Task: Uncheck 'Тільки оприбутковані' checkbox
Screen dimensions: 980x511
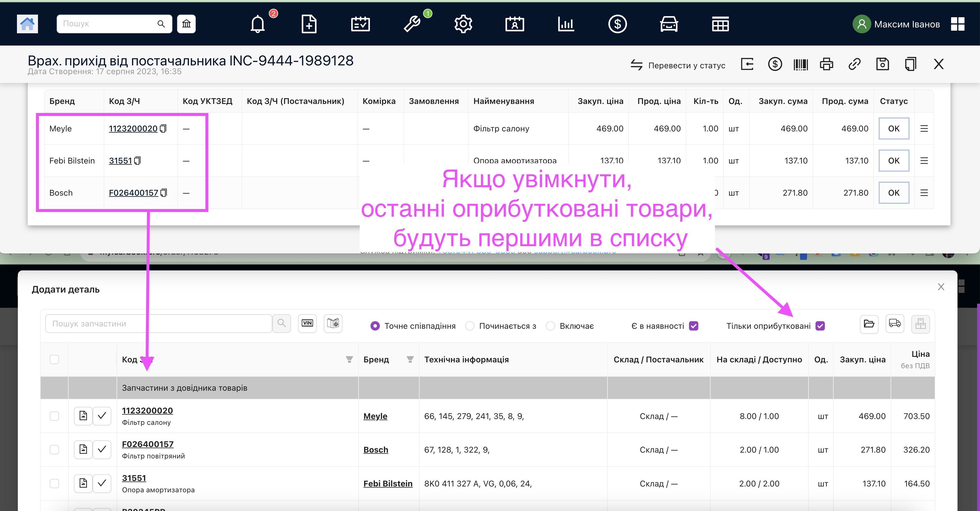Action: click(820, 326)
